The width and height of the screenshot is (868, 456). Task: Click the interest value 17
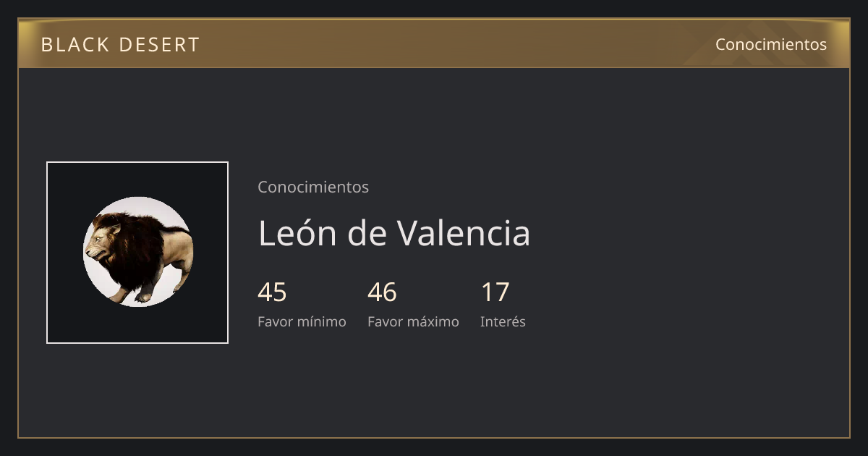tap(495, 292)
